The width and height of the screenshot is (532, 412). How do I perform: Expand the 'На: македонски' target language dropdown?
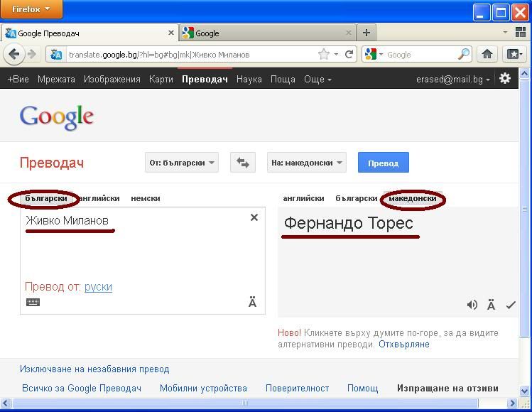pos(307,163)
